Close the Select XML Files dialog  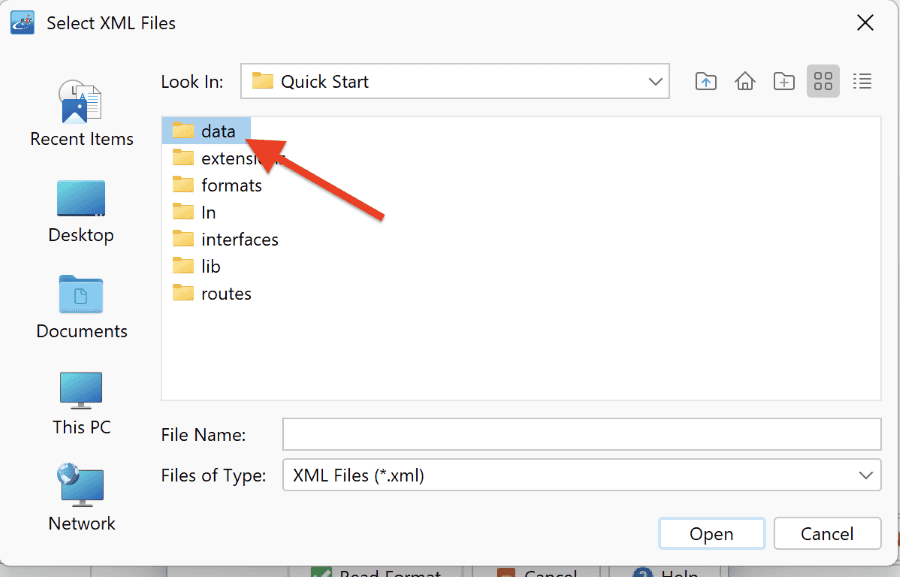click(865, 23)
